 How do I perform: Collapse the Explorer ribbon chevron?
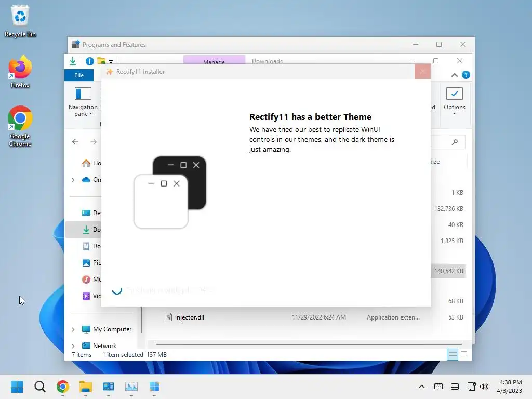click(454, 75)
